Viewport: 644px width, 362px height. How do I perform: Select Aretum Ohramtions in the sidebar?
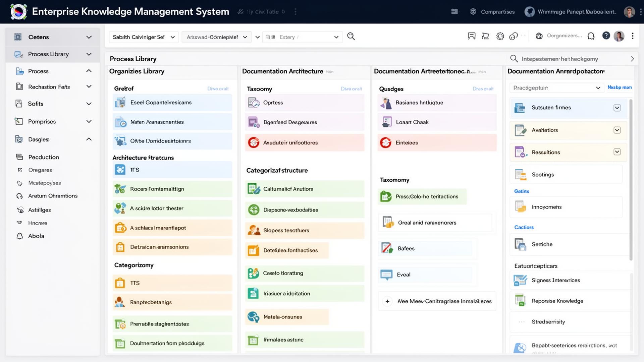pyautogui.click(x=53, y=196)
